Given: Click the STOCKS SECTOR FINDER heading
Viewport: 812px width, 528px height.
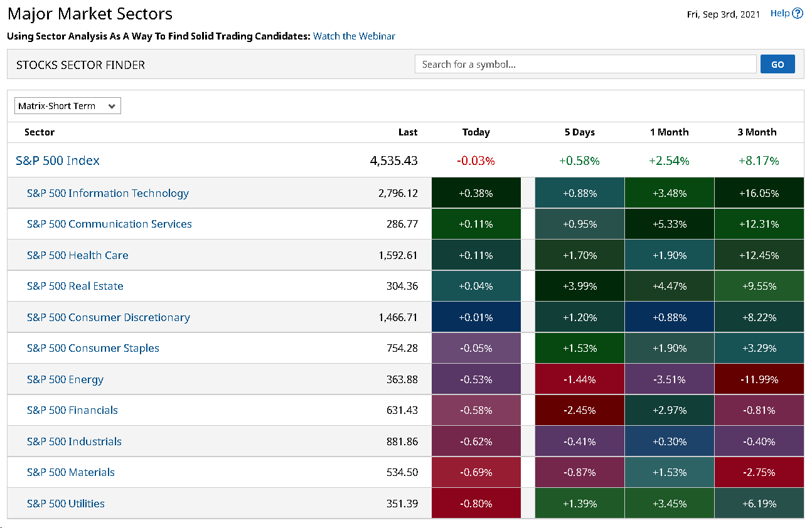Looking at the screenshot, I should pos(80,65).
